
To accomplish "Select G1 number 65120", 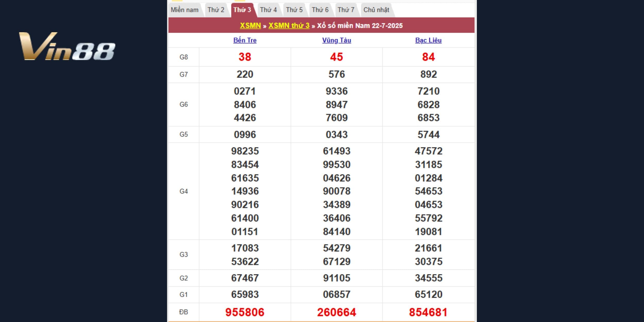I will click(428, 294).
